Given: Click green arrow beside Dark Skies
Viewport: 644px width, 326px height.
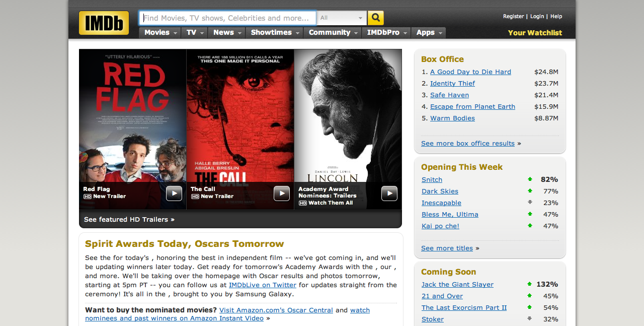Looking at the screenshot, I should (x=530, y=191).
